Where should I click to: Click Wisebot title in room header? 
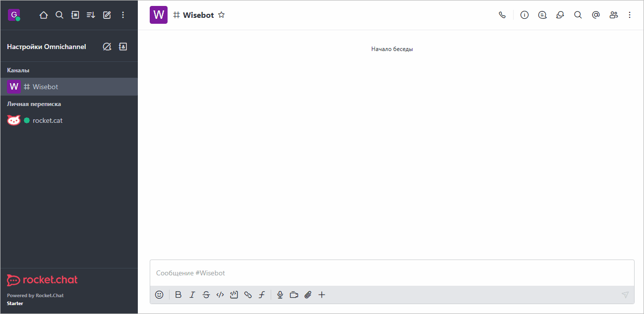click(198, 15)
